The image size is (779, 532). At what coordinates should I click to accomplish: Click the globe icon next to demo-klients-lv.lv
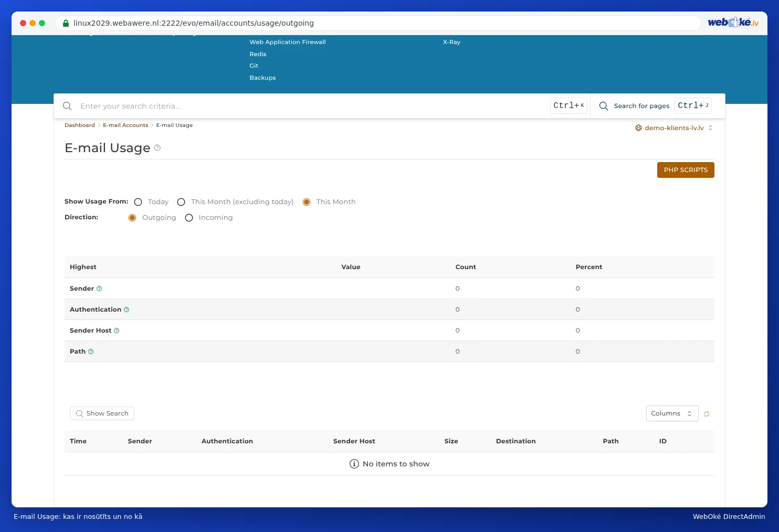tap(638, 128)
